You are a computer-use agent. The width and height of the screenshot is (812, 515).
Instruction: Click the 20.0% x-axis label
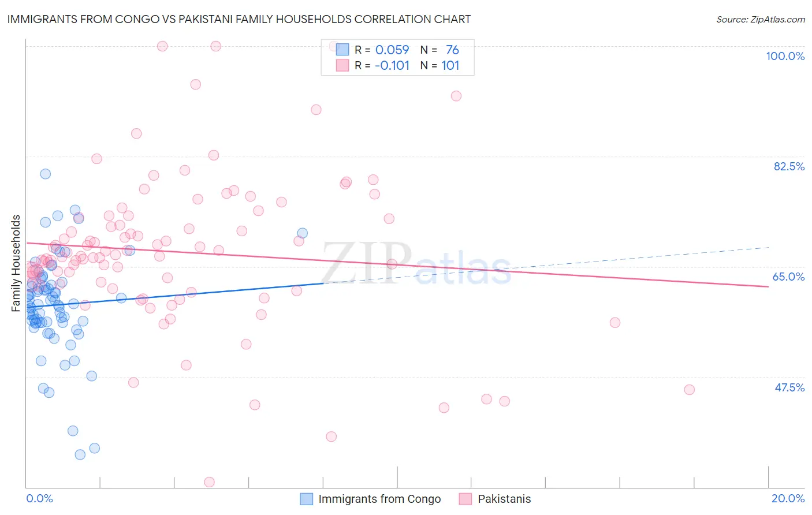tap(788, 498)
